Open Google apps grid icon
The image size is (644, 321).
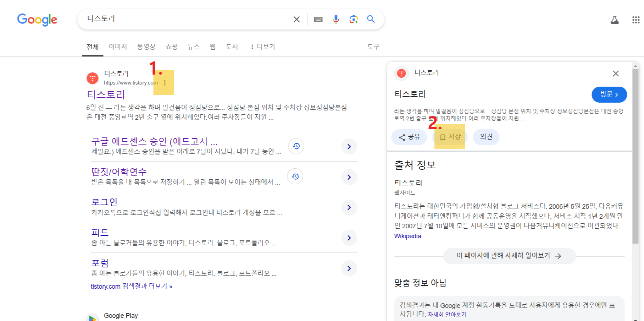(636, 20)
